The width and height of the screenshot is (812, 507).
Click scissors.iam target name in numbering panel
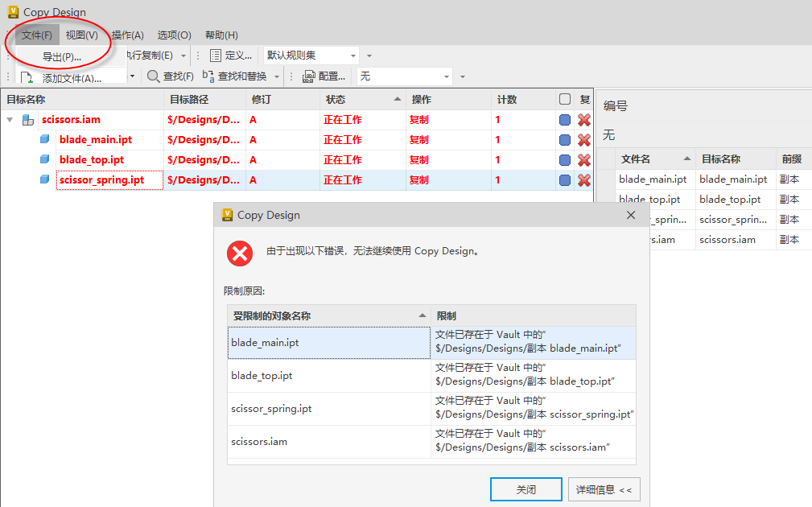click(728, 240)
